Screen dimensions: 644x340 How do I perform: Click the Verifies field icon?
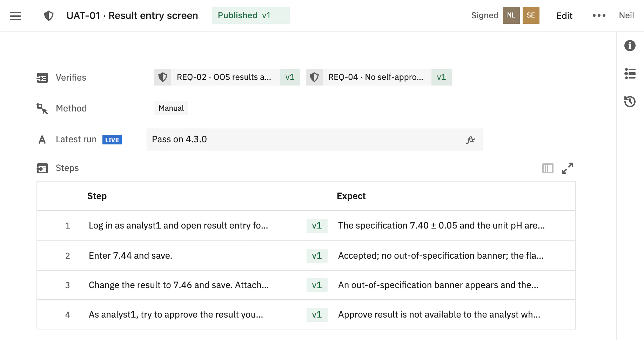(x=42, y=77)
